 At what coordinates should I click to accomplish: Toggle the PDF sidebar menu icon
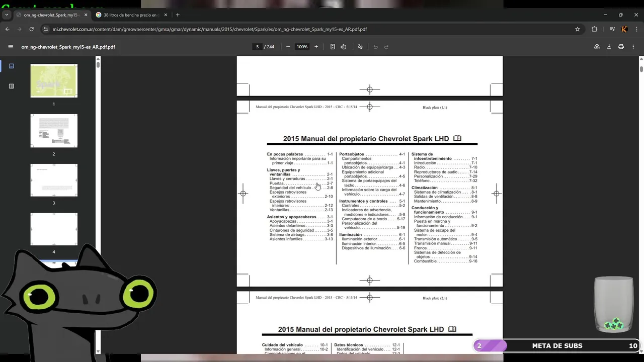11,47
